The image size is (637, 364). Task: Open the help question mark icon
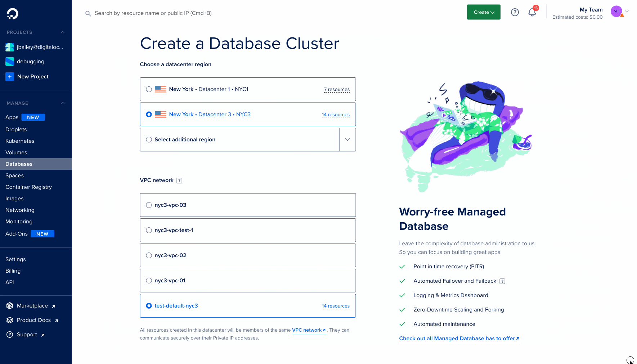(515, 12)
